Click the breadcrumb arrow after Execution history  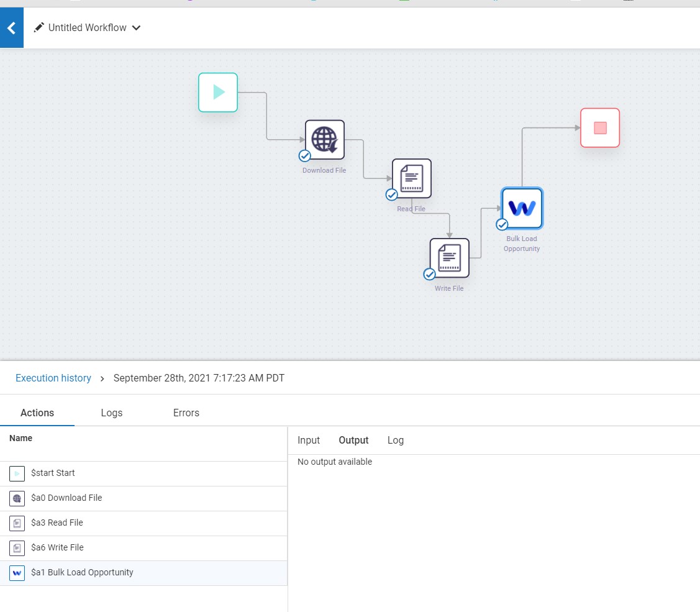point(102,379)
